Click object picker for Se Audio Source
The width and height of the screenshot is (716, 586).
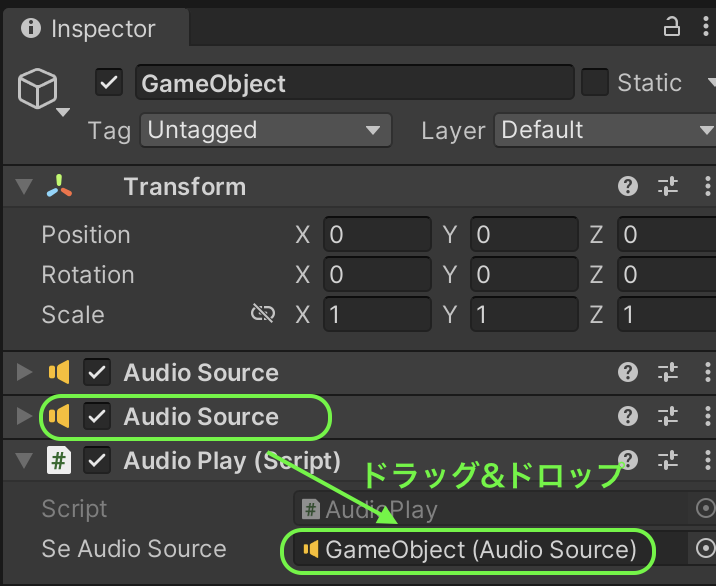pos(705,548)
